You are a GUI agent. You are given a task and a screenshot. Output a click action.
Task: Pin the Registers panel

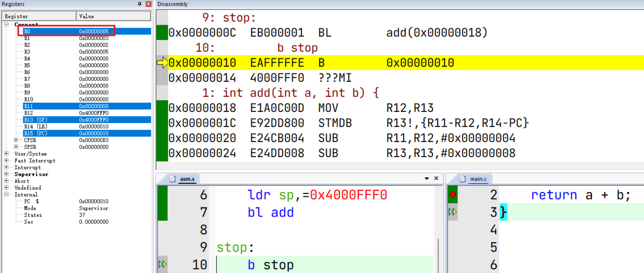(140, 4)
